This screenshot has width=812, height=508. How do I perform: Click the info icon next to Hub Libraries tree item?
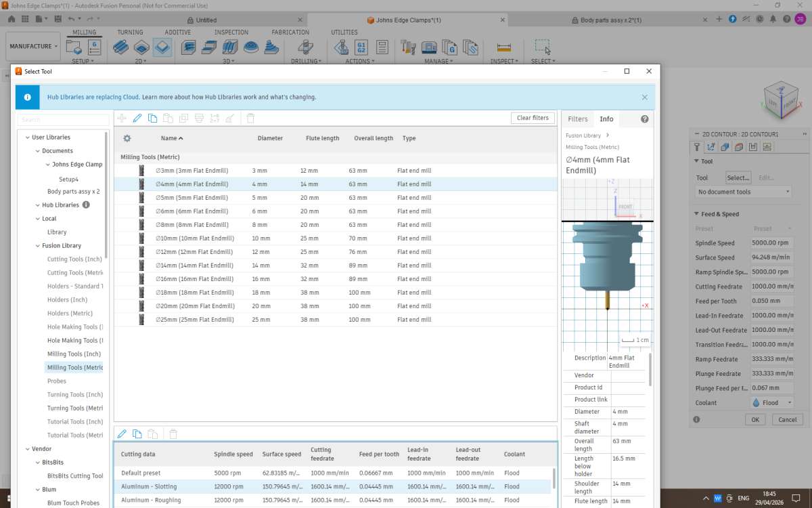tap(86, 205)
